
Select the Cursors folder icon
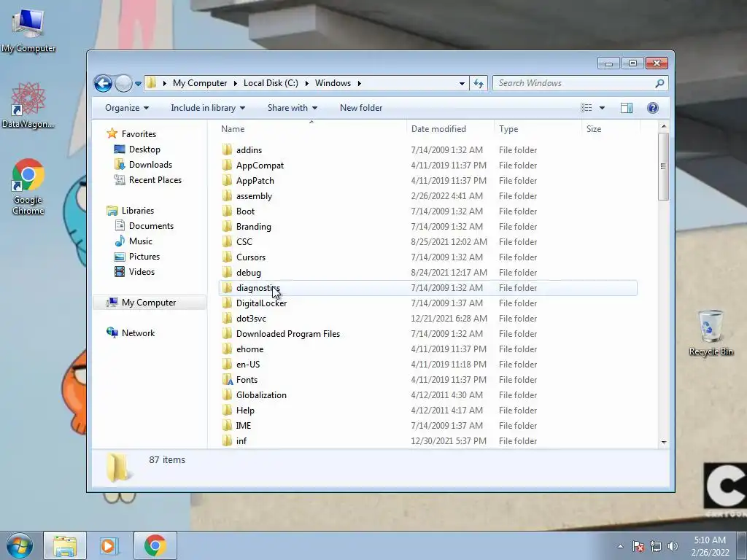point(228,257)
